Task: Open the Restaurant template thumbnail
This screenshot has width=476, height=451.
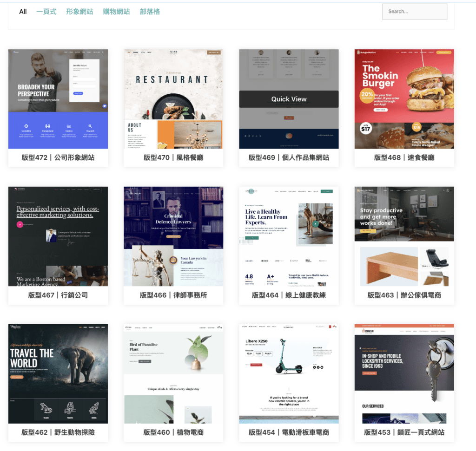Action: (173, 99)
